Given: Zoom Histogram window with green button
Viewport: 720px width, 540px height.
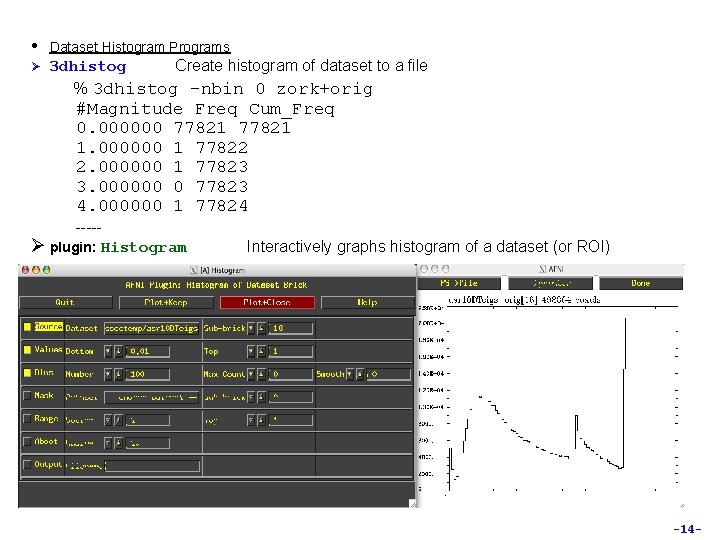Looking at the screenshot, I should 46,270.
